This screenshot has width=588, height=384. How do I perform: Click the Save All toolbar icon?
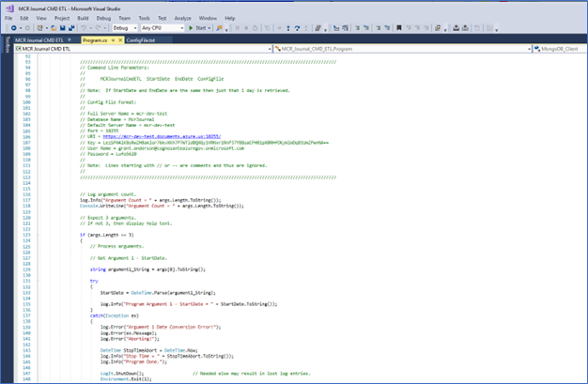[72, 29]
